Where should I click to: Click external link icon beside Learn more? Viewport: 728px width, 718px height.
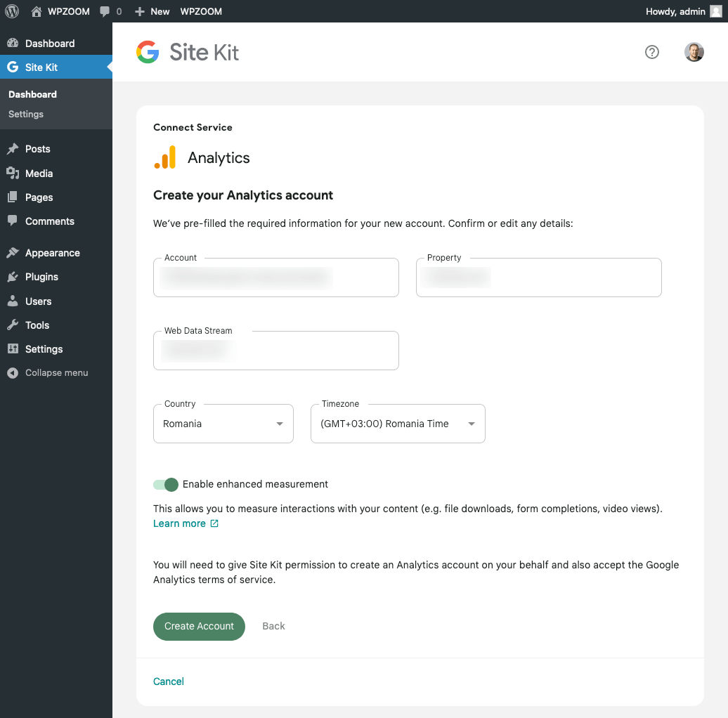[214, 523]
